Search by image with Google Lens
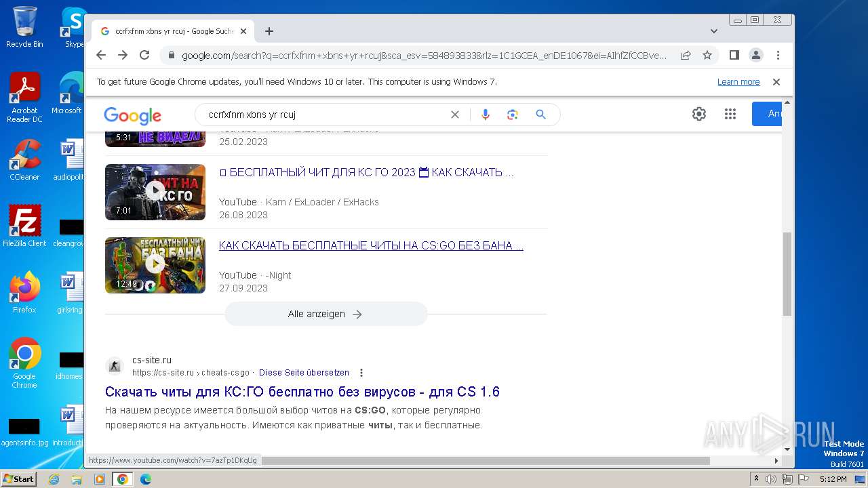 pyautogui.click(x=513, y=115)
